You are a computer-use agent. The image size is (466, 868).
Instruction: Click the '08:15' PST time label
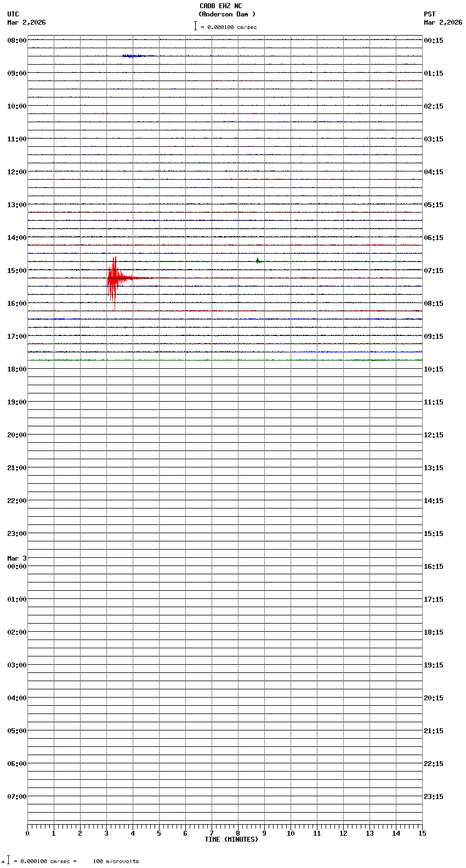tap(434, 304)
